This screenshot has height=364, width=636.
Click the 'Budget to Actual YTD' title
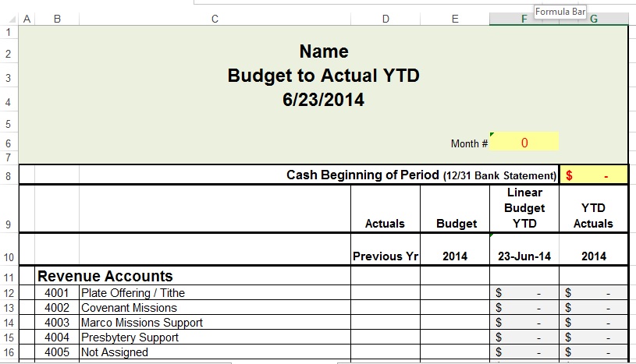click(323, 76)
